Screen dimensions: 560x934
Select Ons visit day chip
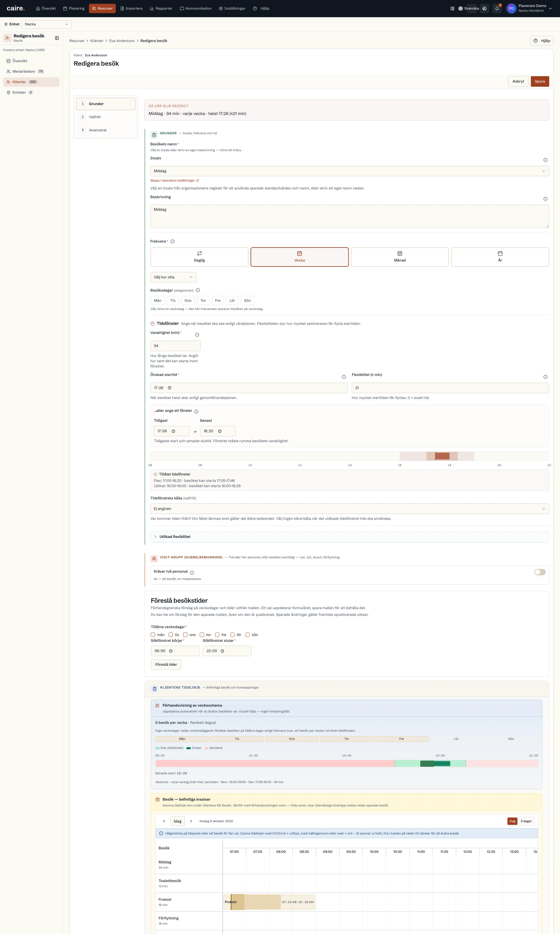click(188, 301)
